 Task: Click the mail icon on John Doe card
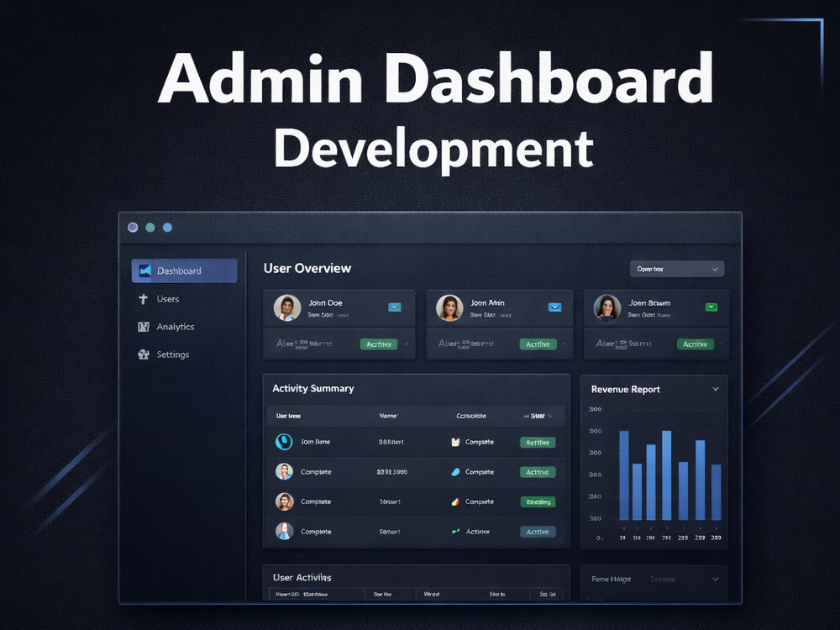click(x=395, y=307)
